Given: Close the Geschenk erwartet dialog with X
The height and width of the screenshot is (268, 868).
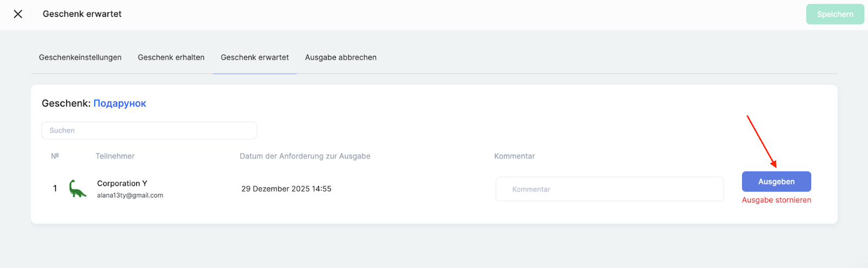Looking at the screenshot, I should coord(18,14).
